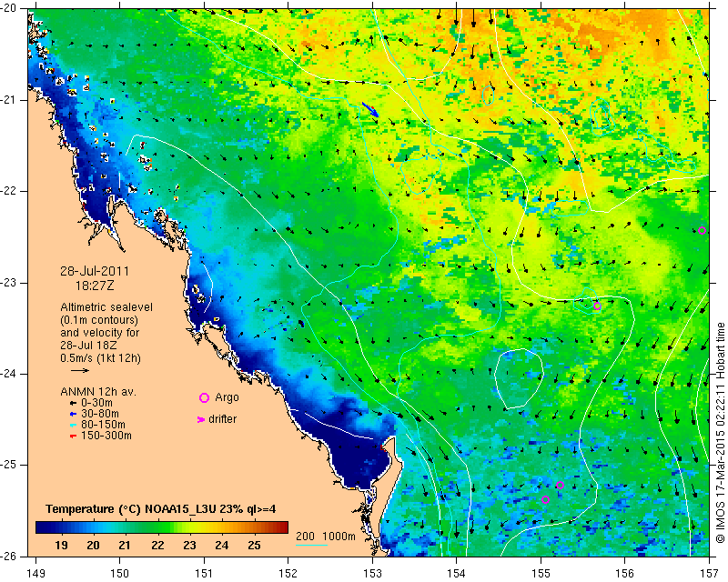
Task: Click the longitude axis label 156
Action: coord(625,573)
